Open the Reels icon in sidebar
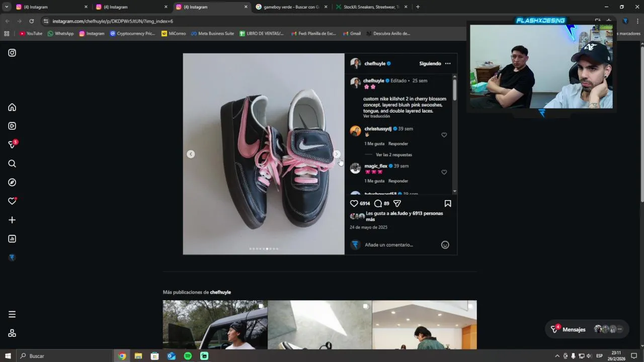 click(12, 126)
